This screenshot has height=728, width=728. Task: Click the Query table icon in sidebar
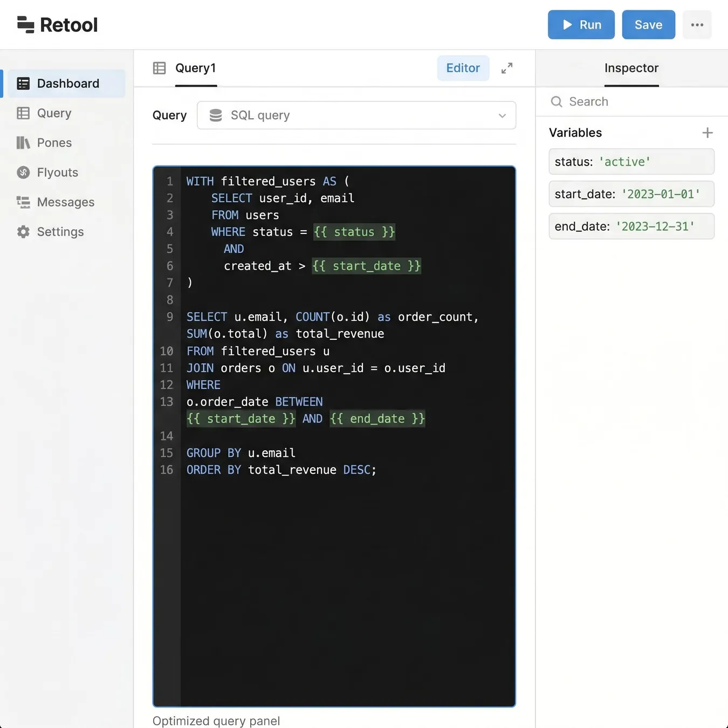pos(23,113)
